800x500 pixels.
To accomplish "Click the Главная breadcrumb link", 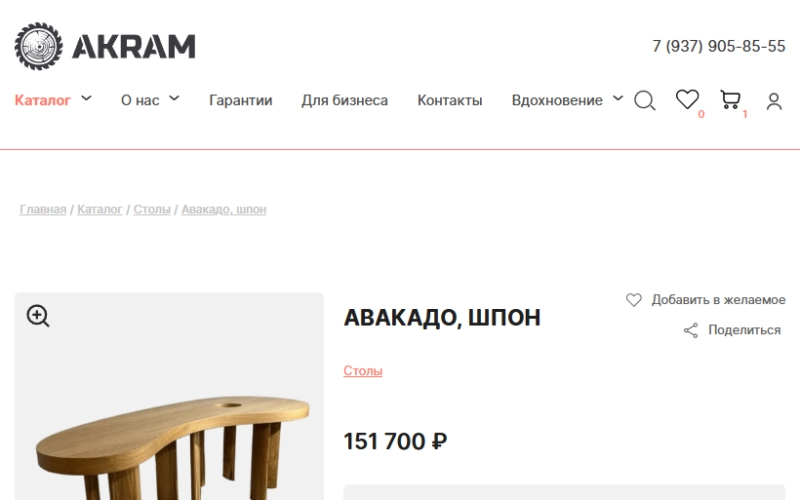I will pyautogui.click(x=43, y=209).
